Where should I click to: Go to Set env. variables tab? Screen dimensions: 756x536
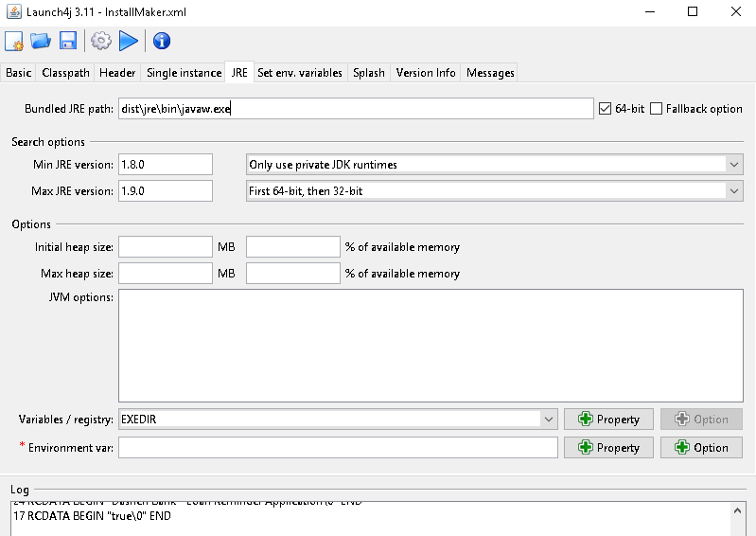[300, 73]
